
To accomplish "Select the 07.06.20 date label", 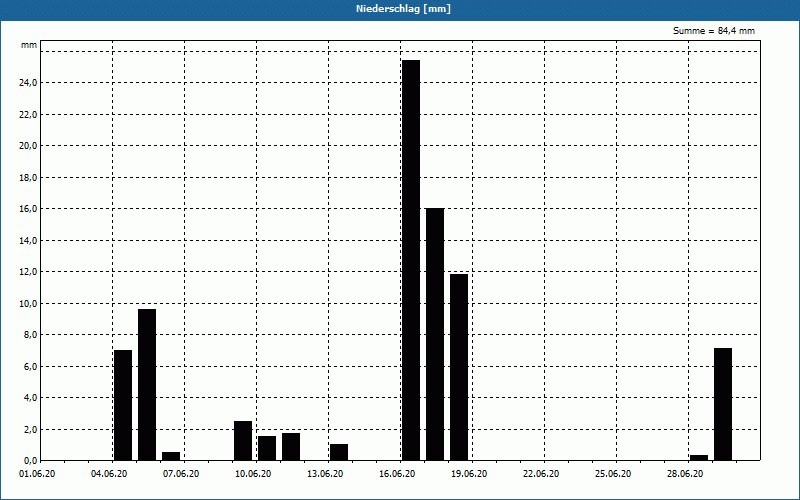I will tap(181, 474).
